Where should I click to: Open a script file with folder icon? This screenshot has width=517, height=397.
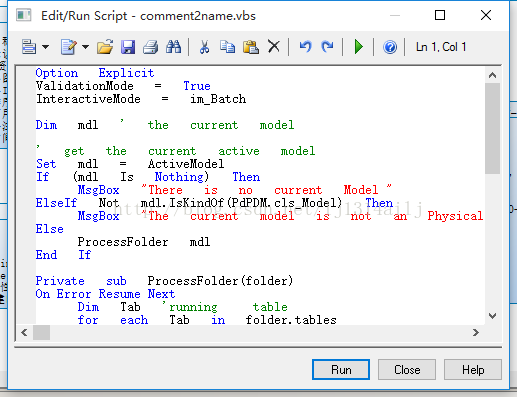click(x=105, y=47)
